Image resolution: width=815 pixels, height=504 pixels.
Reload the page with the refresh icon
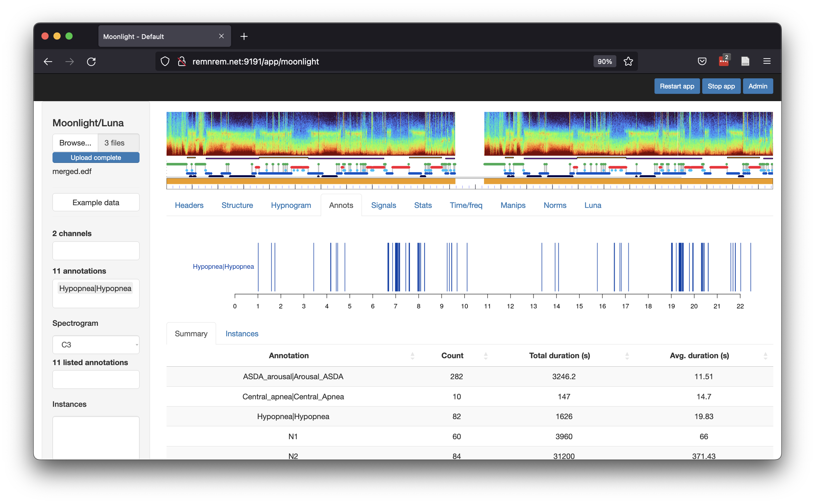(x=91, y=62)
